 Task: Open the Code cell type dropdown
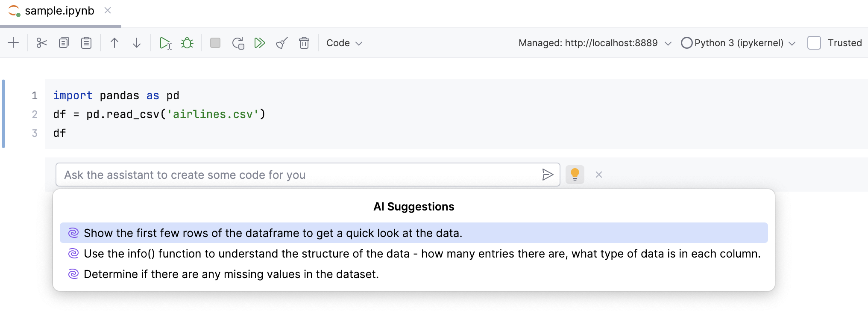[x=344, y=43]
